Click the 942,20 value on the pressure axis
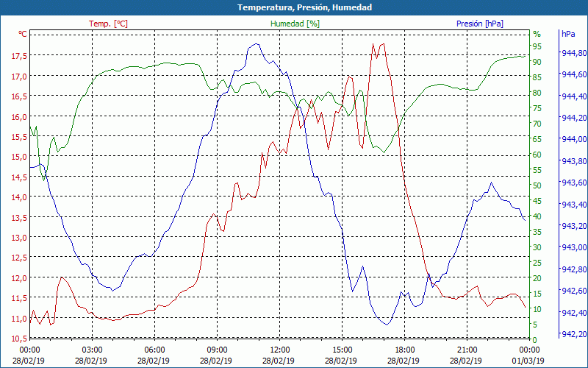Viewport: 588px width, 368px height. point(574,334)
